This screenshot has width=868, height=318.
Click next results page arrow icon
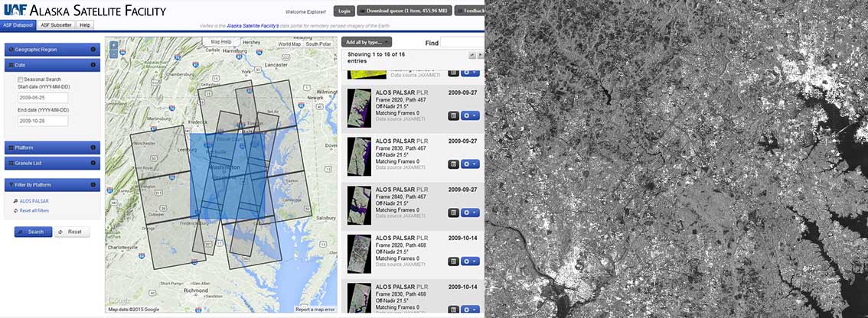[x=481, y=55]
